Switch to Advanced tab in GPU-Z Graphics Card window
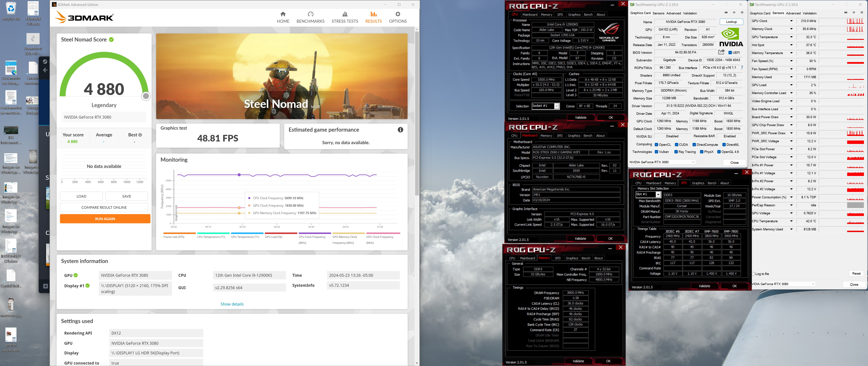868x366 pixels. point(673,13)
